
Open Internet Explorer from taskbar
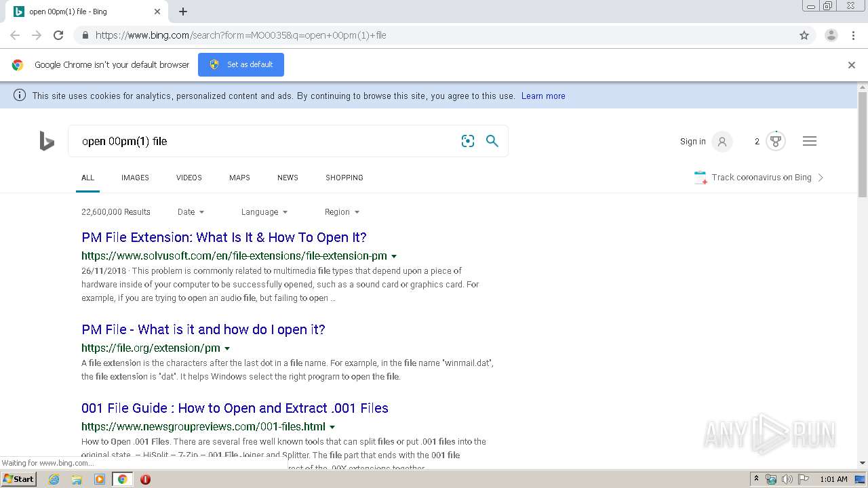[54, 479]
